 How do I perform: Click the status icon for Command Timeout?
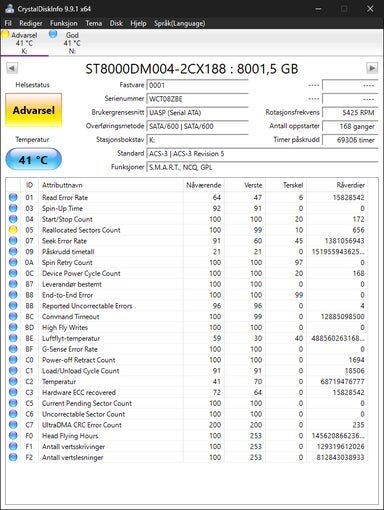click(13, 317)
